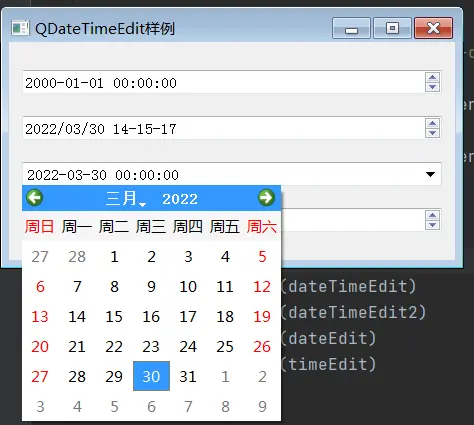
Task: Click grayed April 6 in last row
Action: coord(151,407)
